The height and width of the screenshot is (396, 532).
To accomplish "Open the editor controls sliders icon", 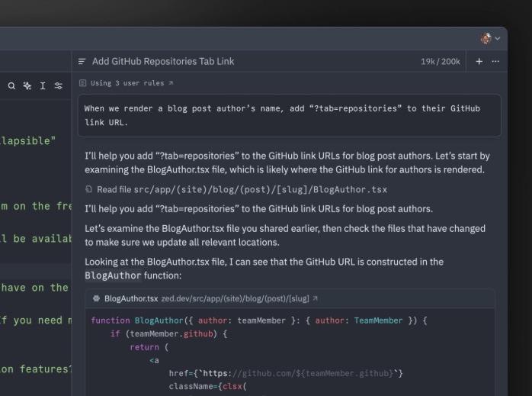I will pos(59,86).
